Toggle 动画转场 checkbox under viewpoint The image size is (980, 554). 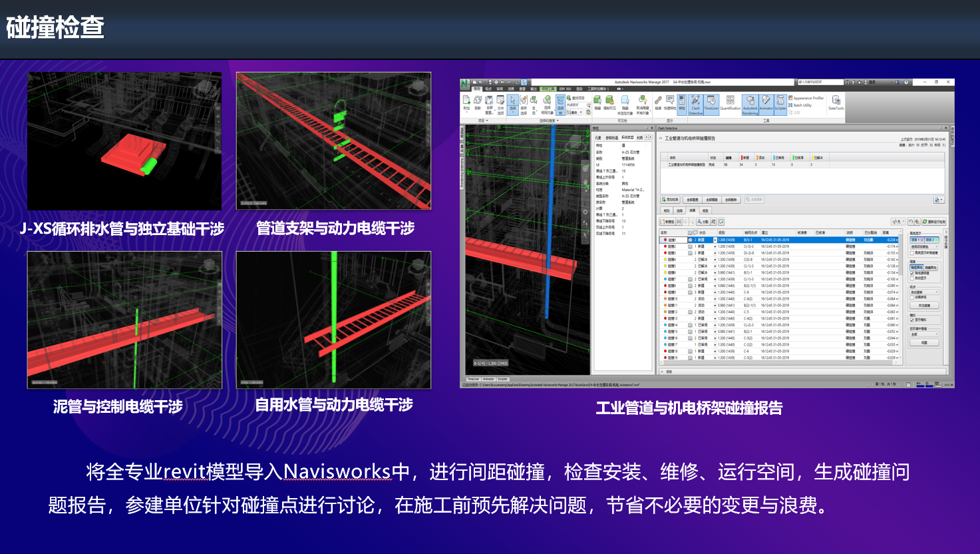pyautogui.click(x=912, y=297)
